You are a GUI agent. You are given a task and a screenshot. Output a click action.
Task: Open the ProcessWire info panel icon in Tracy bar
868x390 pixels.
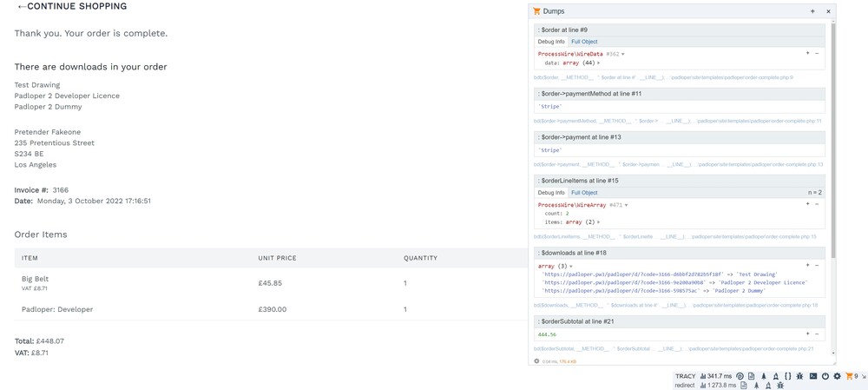(740, 376)
